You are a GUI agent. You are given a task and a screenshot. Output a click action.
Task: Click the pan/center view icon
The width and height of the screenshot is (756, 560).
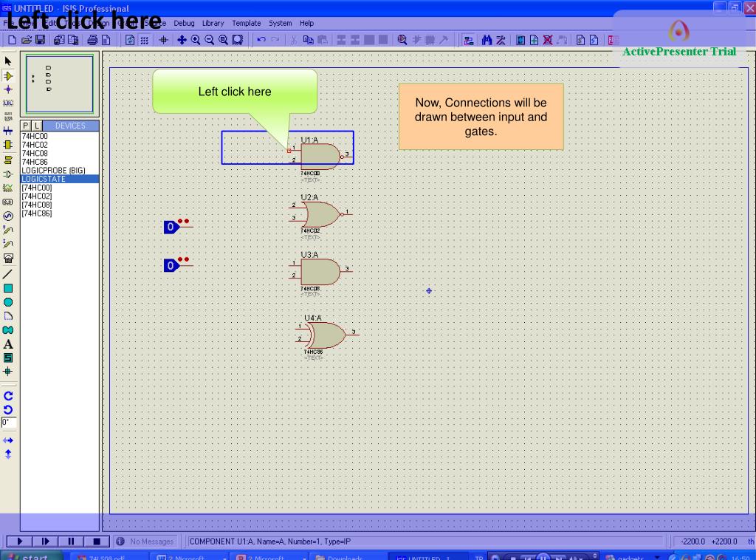point(182,40)
